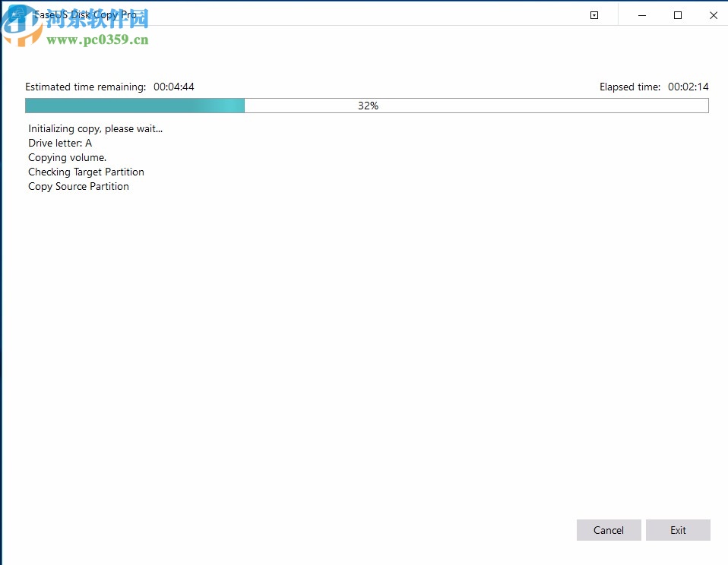Minimize the EaseUS Disk Copy window
This screenshot has width=728, height=565.
641,14
